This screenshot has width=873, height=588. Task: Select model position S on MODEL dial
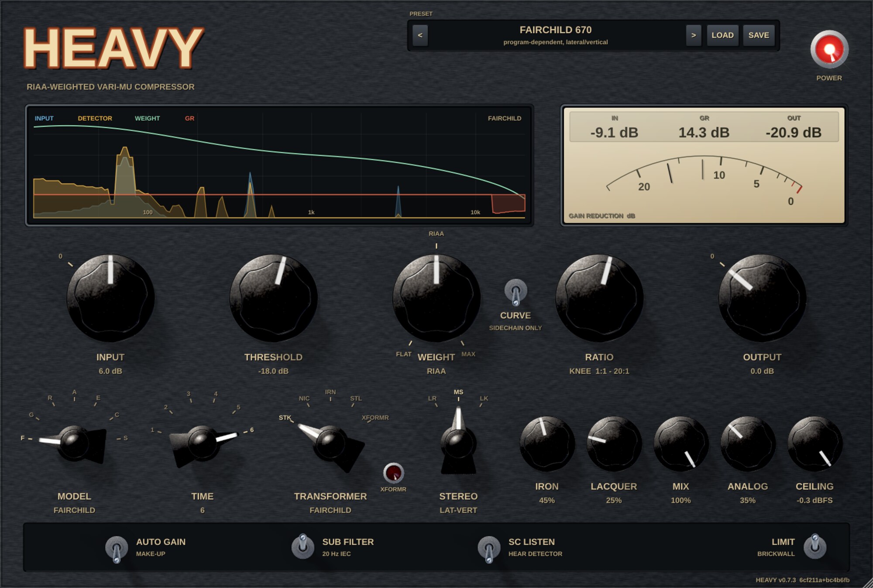point(126,438)
